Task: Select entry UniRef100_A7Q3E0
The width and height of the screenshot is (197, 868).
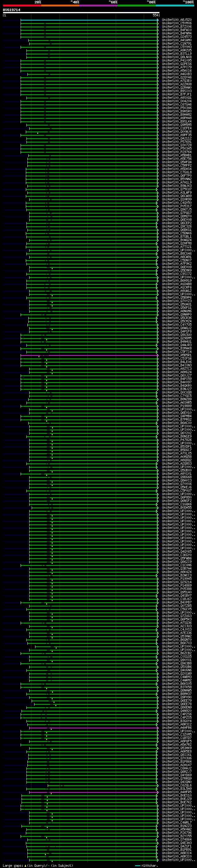Action: pos(177,81)
